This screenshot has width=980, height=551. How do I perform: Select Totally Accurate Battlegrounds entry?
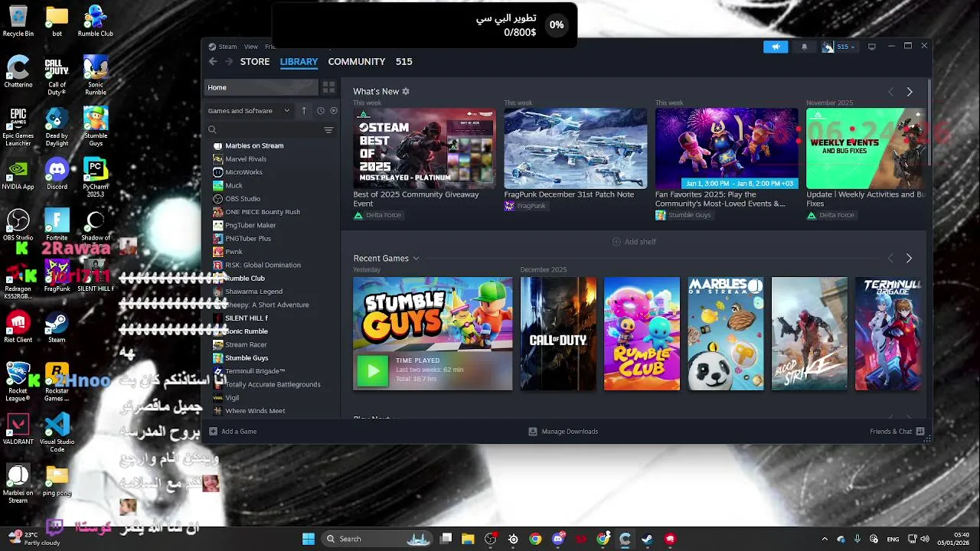coord(273,384)
